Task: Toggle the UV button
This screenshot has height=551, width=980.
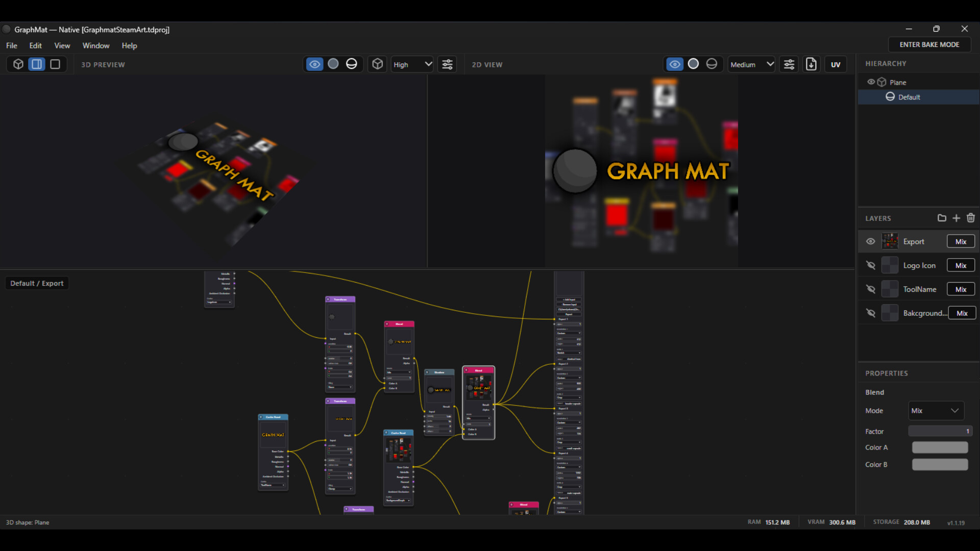Action: coord(836,64)
